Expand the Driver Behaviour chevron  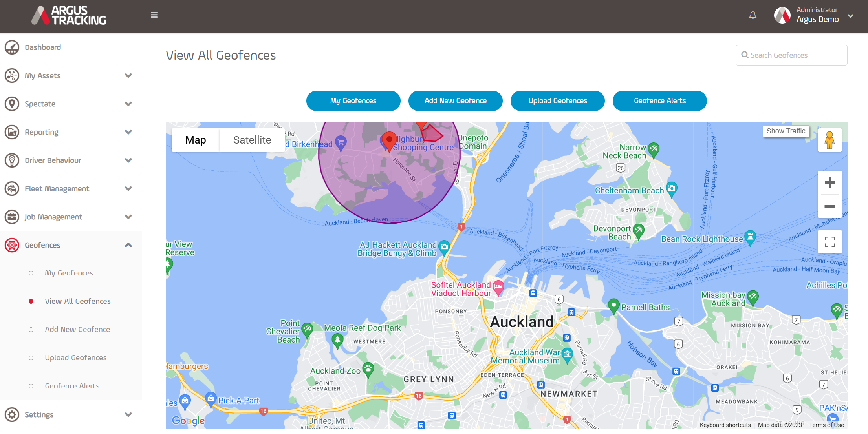point(128,160)
